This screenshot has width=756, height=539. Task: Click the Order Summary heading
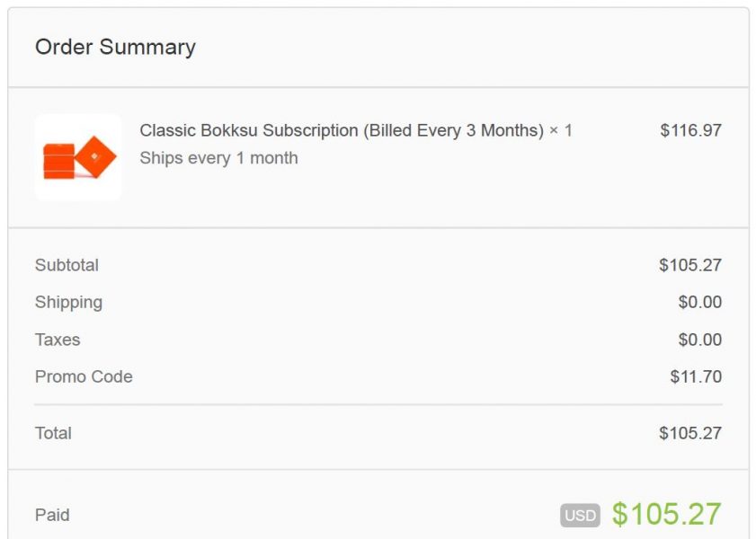[115, 48]
